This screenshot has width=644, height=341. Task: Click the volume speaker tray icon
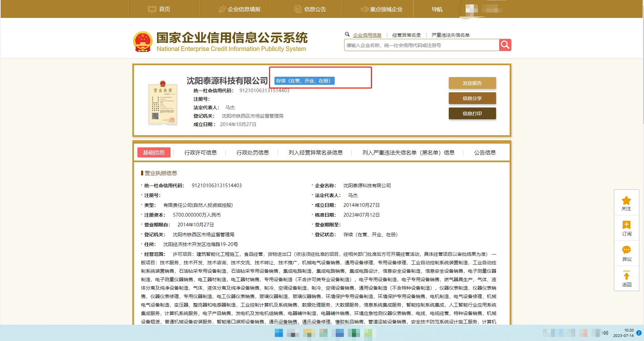click(x=605, y=333)
